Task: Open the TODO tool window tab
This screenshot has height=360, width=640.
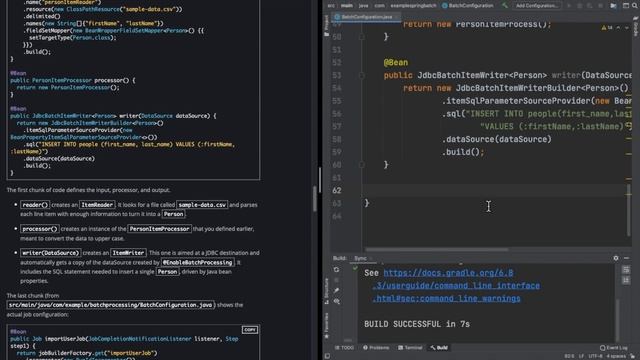Action: click(x=345, y=348)
